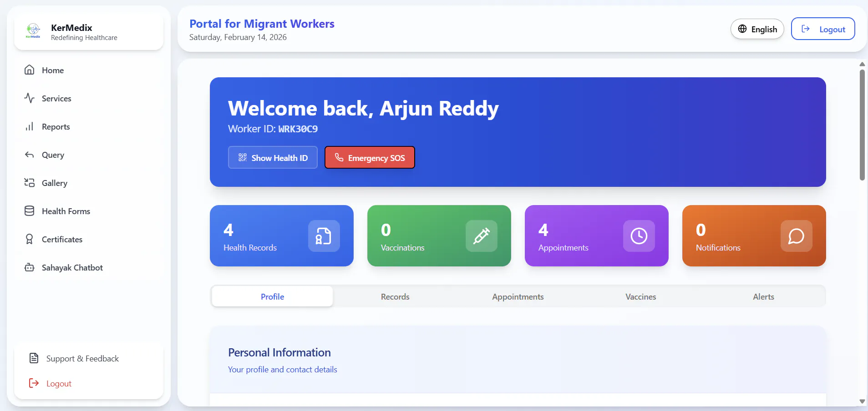Click the page vertical scrollbar thumb

(862, 125)
